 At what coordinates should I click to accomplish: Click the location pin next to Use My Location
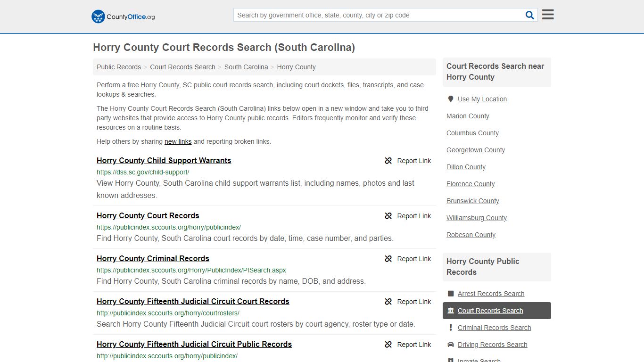pyautogui.click(x=450, y=99)
